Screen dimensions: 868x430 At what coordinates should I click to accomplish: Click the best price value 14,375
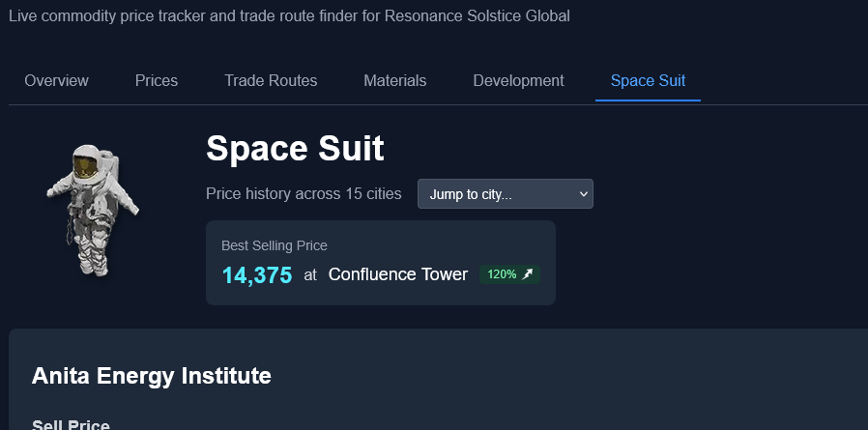257,275
